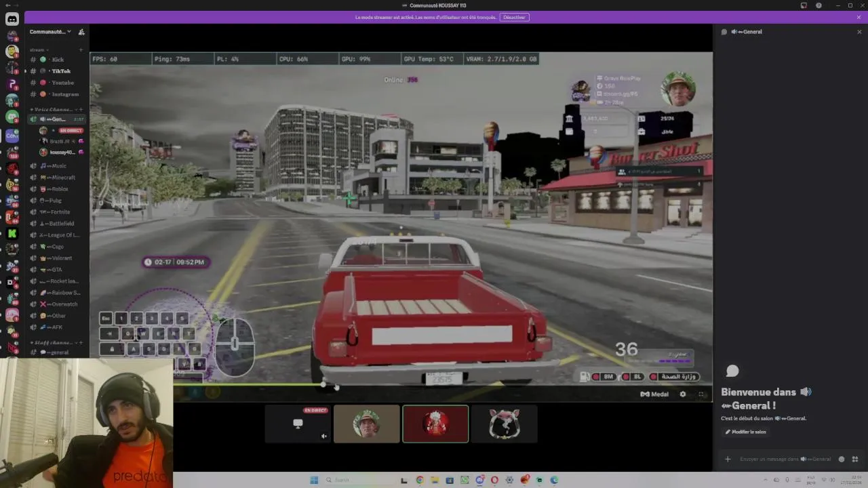
Task: Add a channel to Voice Channels category
Action: 81,109
